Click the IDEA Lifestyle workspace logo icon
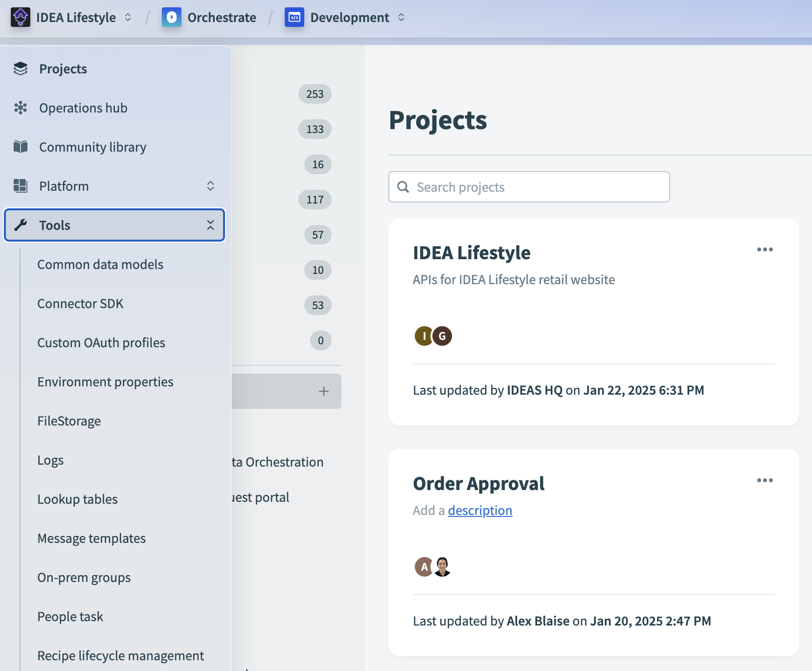The image size is (812, 671). point(21,18)
